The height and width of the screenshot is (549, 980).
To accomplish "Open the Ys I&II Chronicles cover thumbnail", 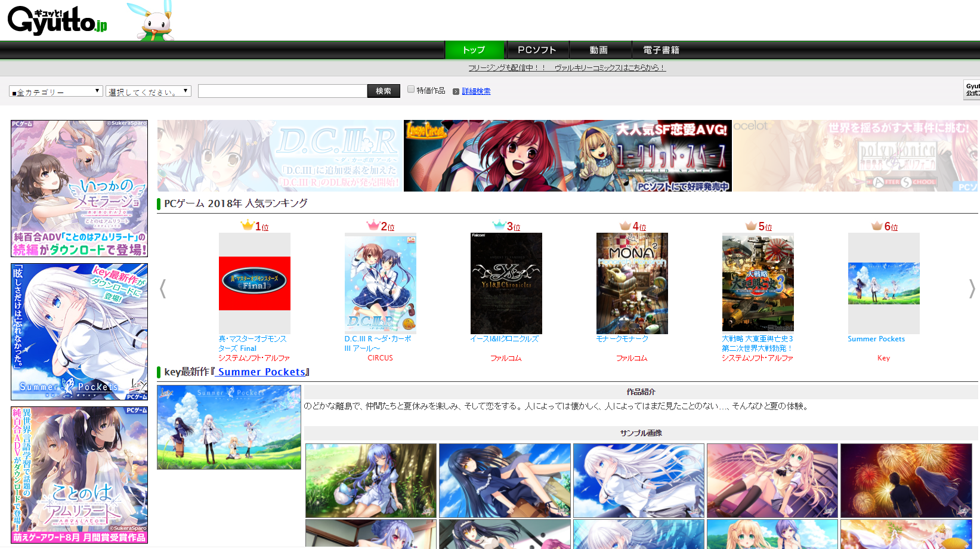I will pyautogui.click(x=506, y=283).
